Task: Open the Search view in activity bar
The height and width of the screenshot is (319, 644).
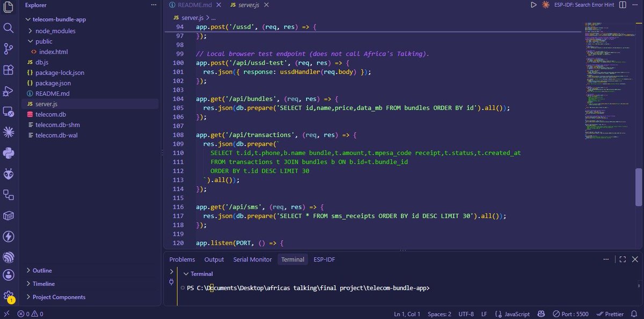Action: 8,28
